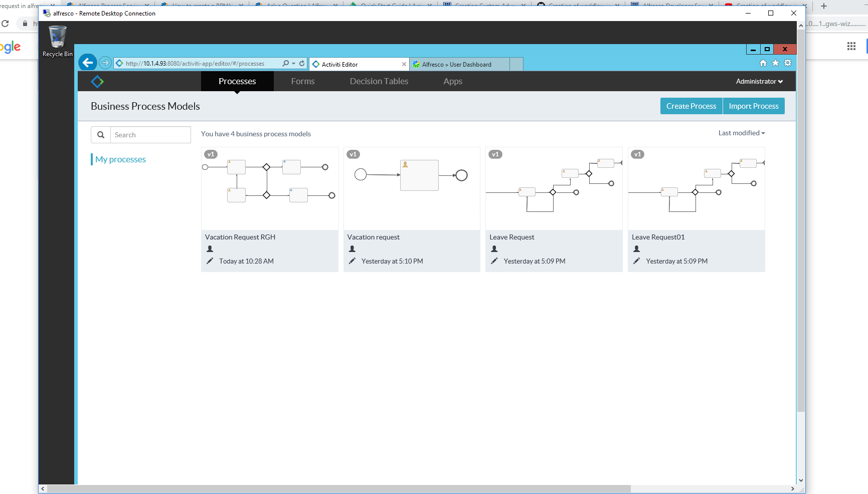Open Google apps grid icon in Chrome
868x494 pixels.
(x=851, y=46)
